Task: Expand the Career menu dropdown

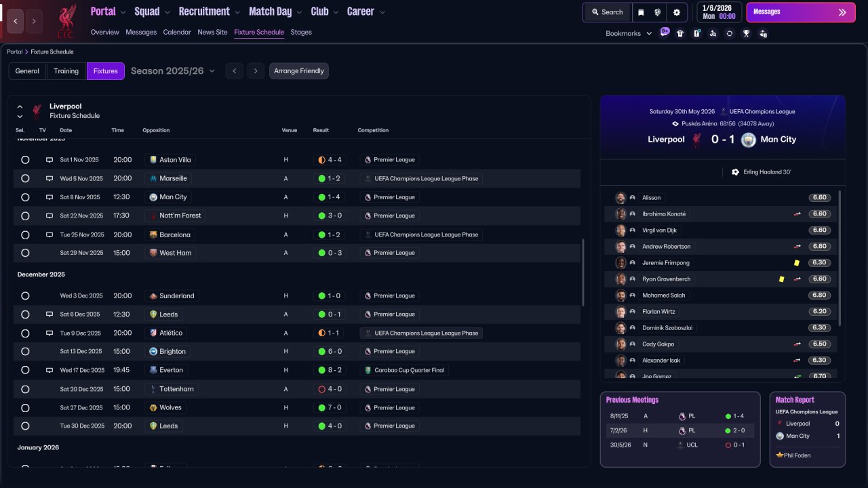Action: point(382,12)
